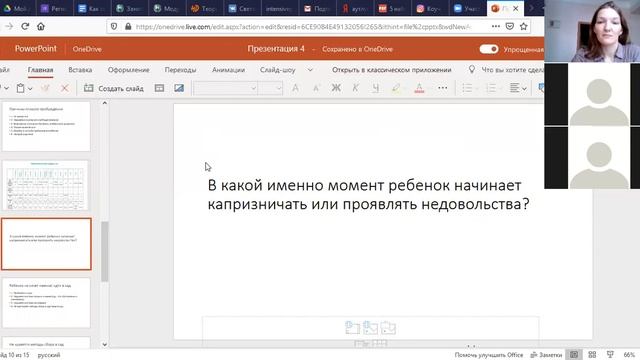The height and width of the screenshot is (360, 640).
Task: Open the font name combo box
Action: click(x=225, y=88)
